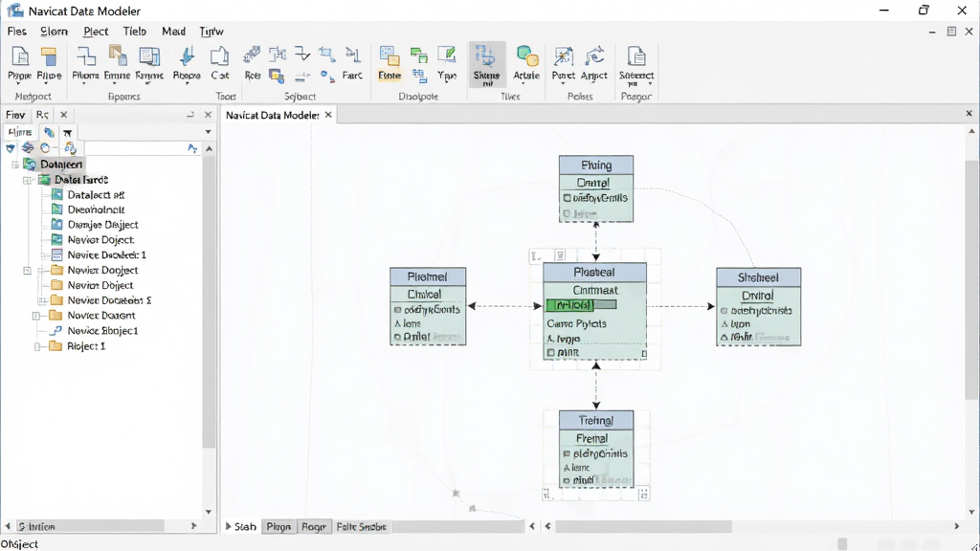The height and width of the screenshot is (551, 980).
Task: Open the Slorn menu
Action: [x=54, y=32]
